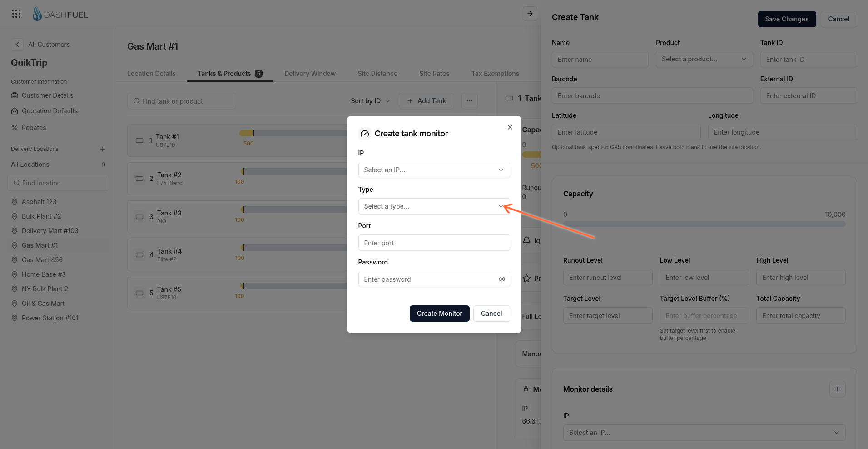Add a delivery location with plus icon

tap(103, 149)
